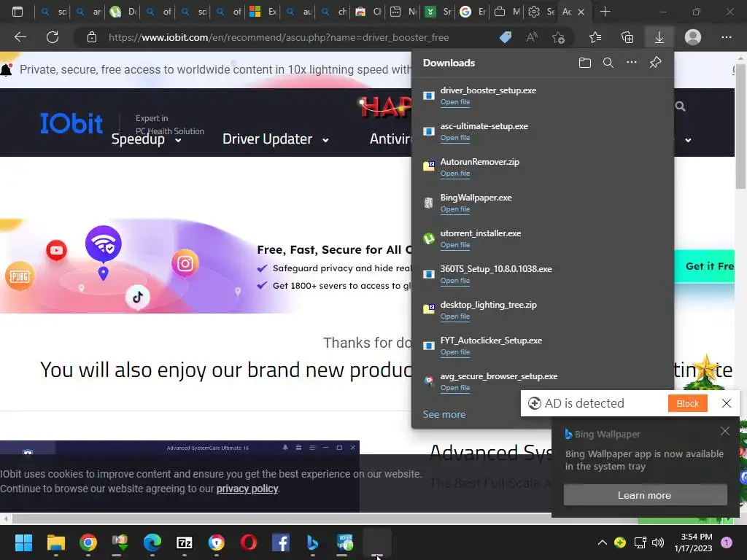747x560 pixels.
Task: Open Edge Settings and more menu
Action: (x=726, y=37)
